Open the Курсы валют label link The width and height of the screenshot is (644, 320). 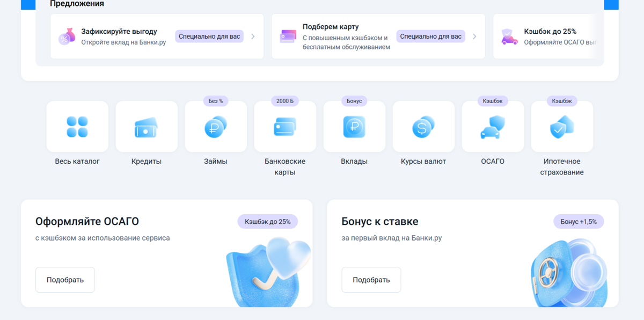pos(423,161)
